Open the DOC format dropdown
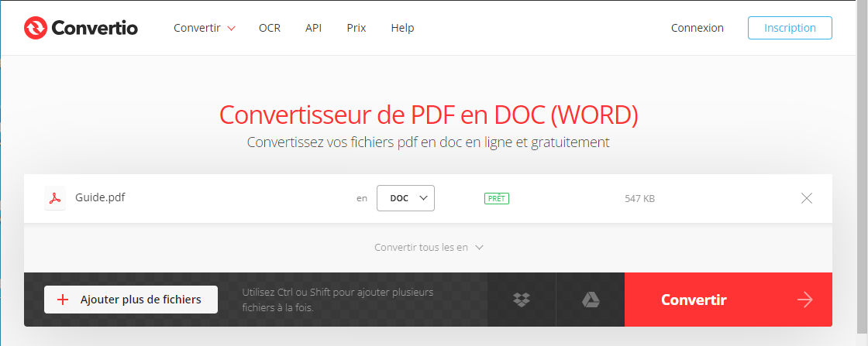This screenshot has height=346, width=868. [x=406, y=198]
